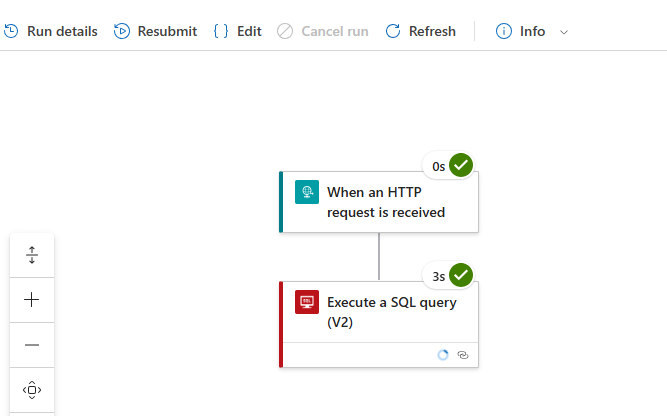Click the red SQL connector icon
The image size is (667, 416).
pos(307,302)
